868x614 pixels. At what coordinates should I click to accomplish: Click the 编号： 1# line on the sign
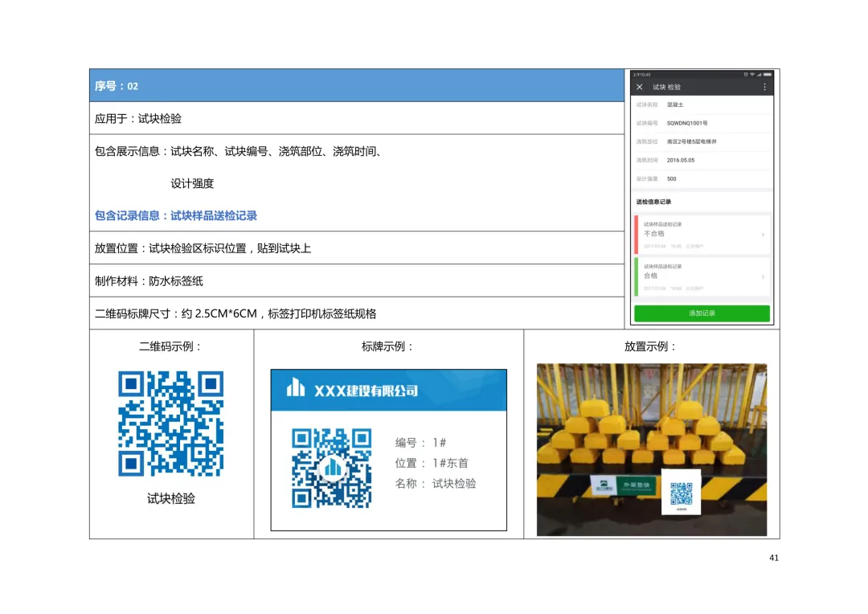pyautogui.click(x=420, y=442)
